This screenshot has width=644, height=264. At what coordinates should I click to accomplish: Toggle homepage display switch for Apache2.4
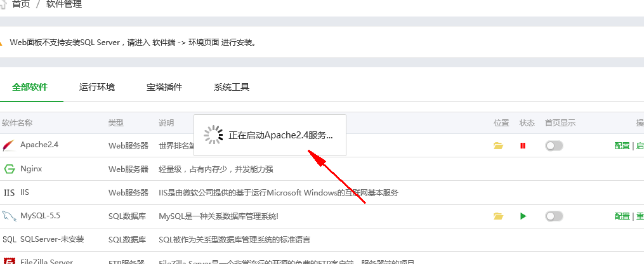pyautogui.click(x=554, y=146)
